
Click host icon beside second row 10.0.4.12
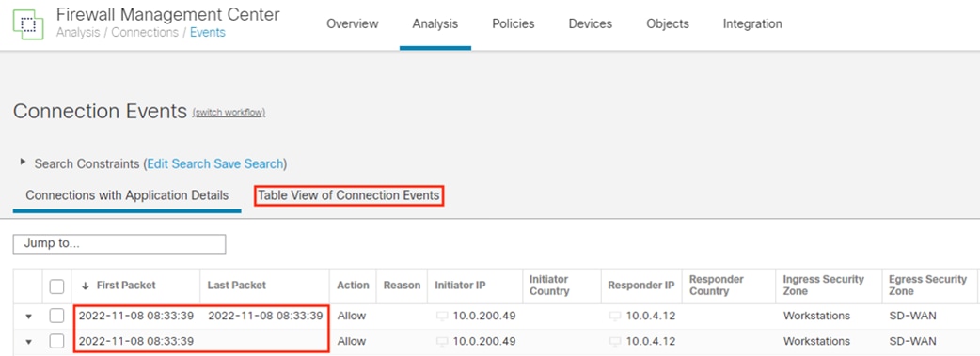615,341
